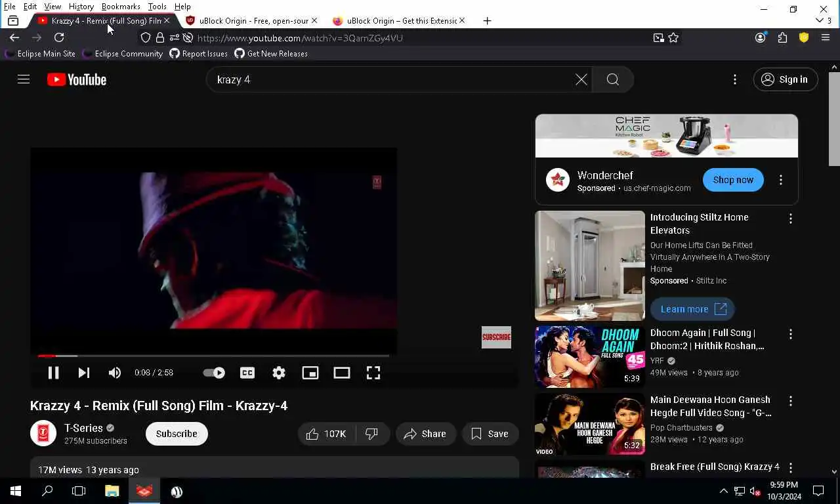Image resolution: width=840 pixels, height=504 pixels.
Task: Click the Chef Magic banner ad
Action: click(x=666, y=136)
